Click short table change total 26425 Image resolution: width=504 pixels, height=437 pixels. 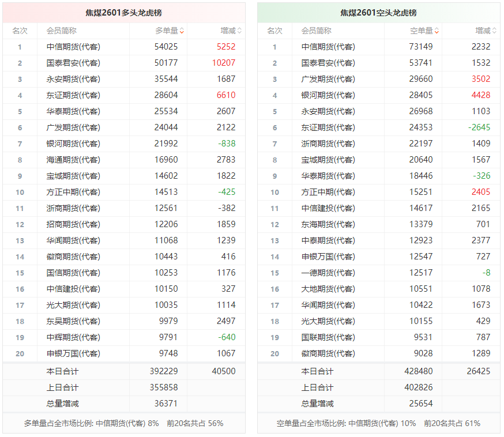tap(479, 371)
